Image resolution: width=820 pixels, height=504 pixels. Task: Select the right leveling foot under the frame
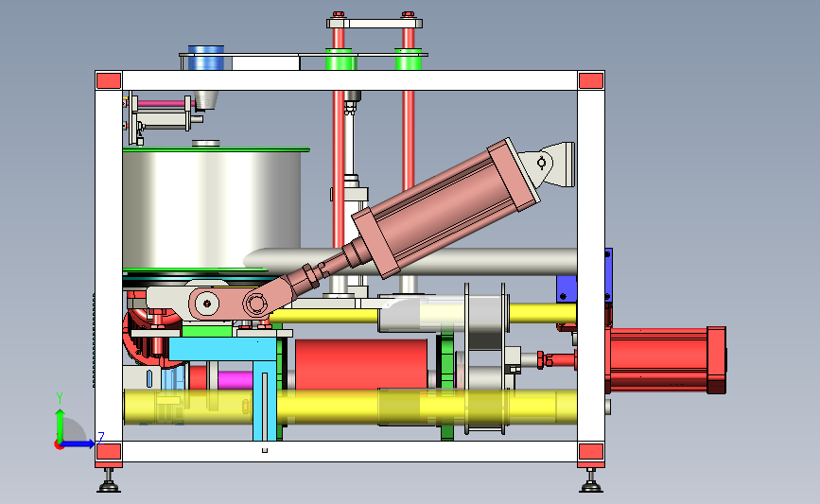pos(591,481)
